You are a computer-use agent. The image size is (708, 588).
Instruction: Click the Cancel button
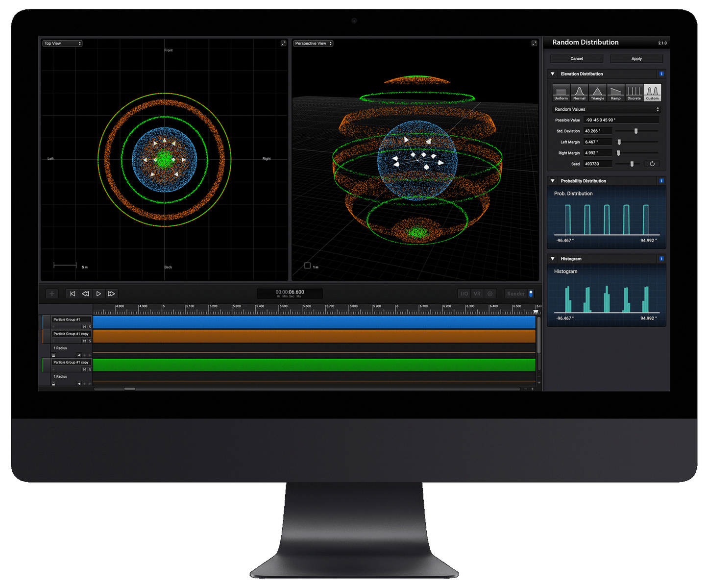[x=577, y=59]
